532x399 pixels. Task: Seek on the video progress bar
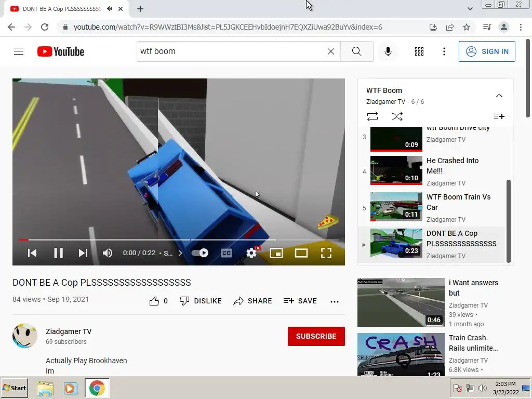pyautogui.click(x=179, y=240)
